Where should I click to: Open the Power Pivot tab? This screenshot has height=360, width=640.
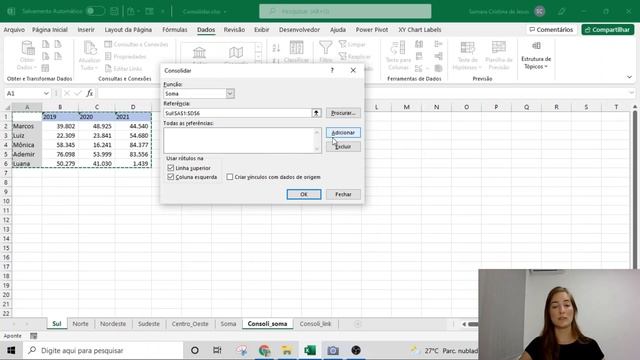click(372, 30)
